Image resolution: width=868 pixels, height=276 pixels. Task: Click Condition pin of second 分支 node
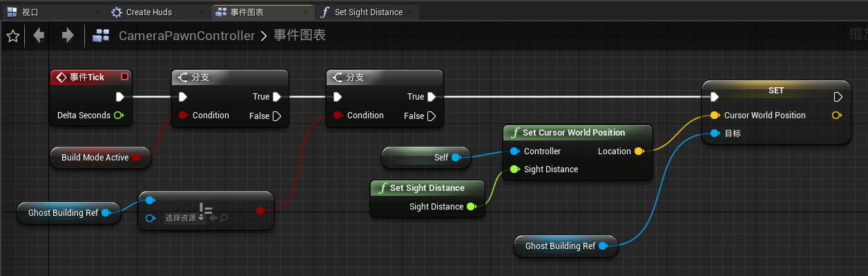[x=338, y=116]
